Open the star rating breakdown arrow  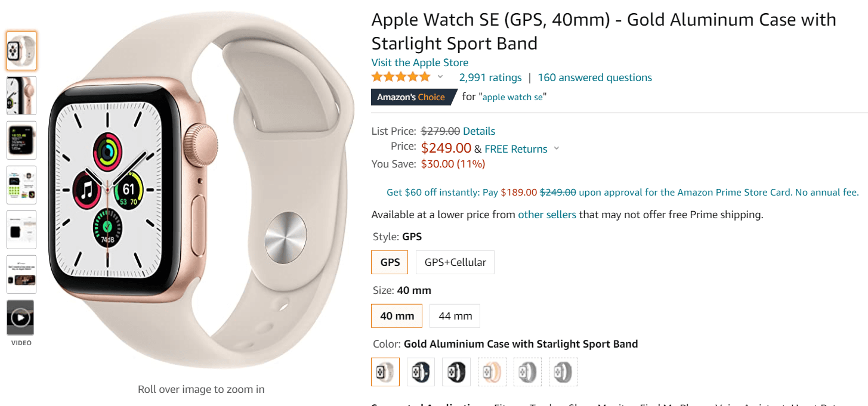coord(440,77)
